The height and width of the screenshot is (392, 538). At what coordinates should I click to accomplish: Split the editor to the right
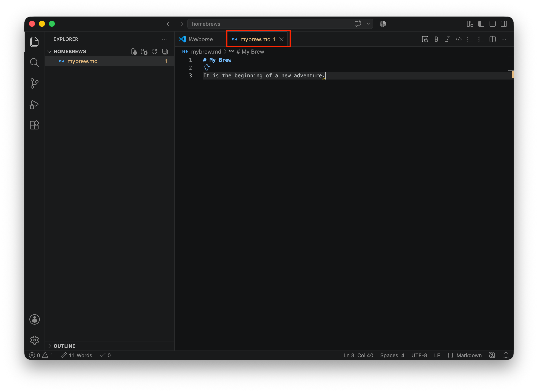click(493, 39)
